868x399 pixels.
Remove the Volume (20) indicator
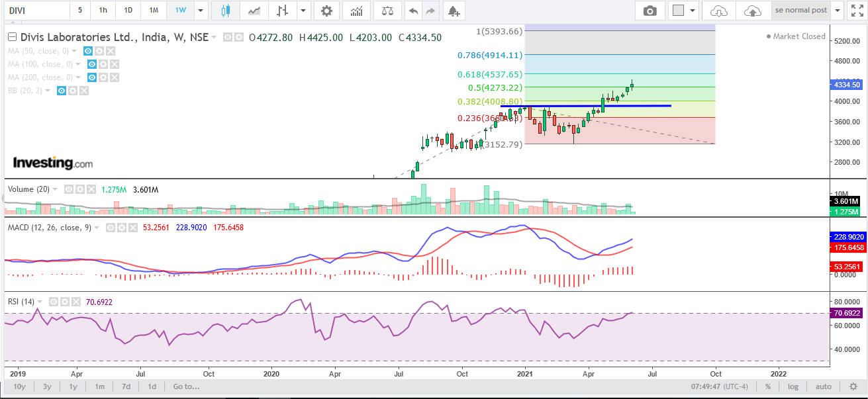[x=91, y=189]
